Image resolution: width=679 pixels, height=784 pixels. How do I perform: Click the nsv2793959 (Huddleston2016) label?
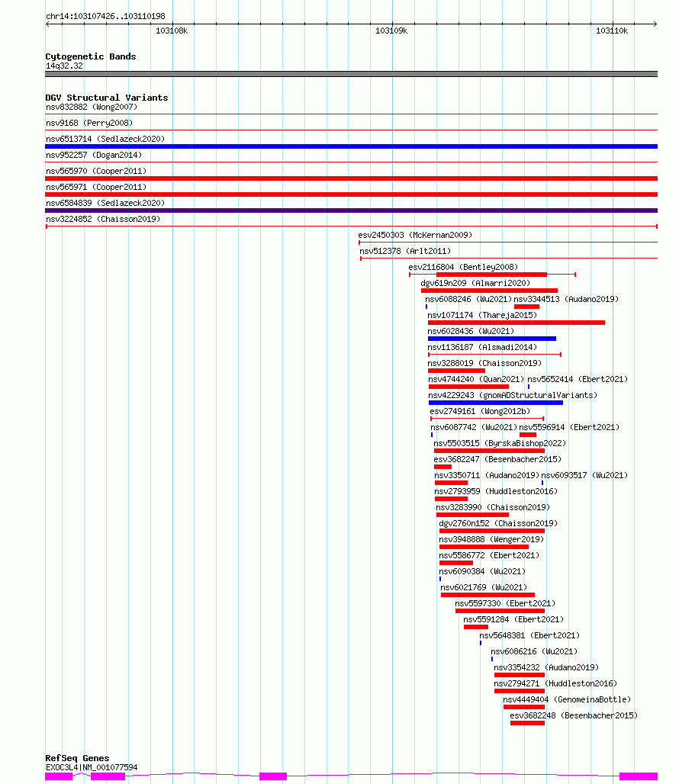(x=496, y=491)
